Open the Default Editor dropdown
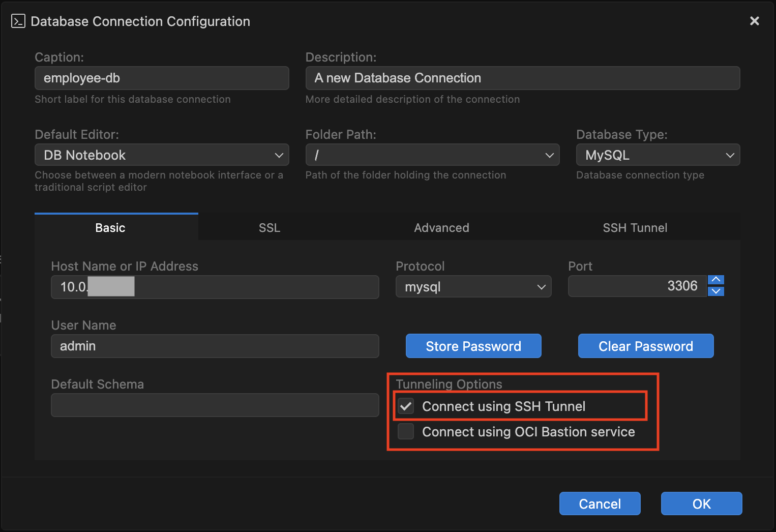 tap(279, 155)
